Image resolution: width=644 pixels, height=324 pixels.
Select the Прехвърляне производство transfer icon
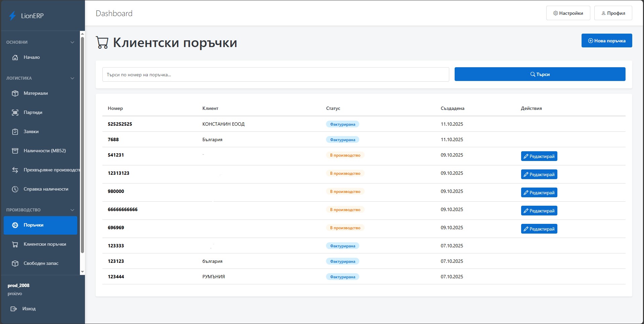pyautogui.click(x=15, y=170)
